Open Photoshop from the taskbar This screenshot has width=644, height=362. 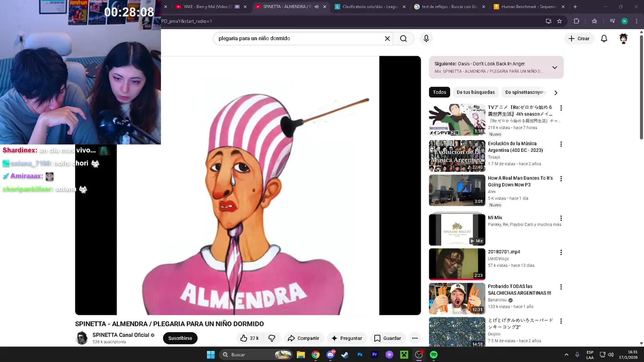360,354
